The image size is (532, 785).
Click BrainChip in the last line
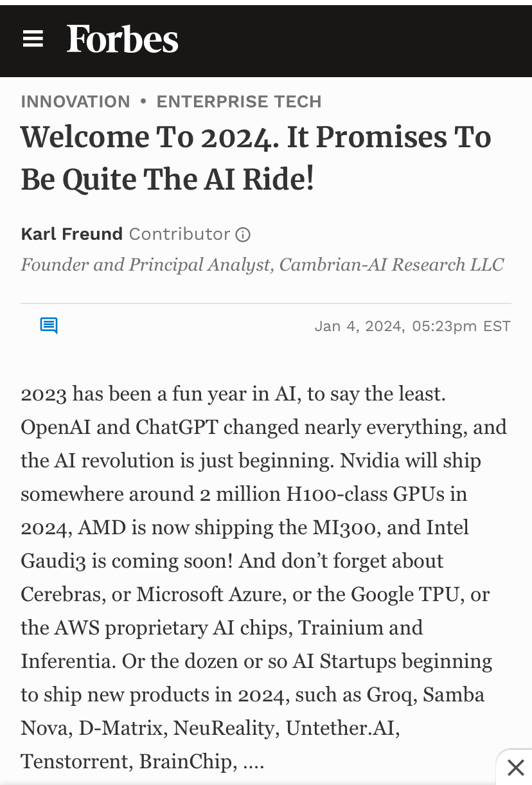point(185,761)
